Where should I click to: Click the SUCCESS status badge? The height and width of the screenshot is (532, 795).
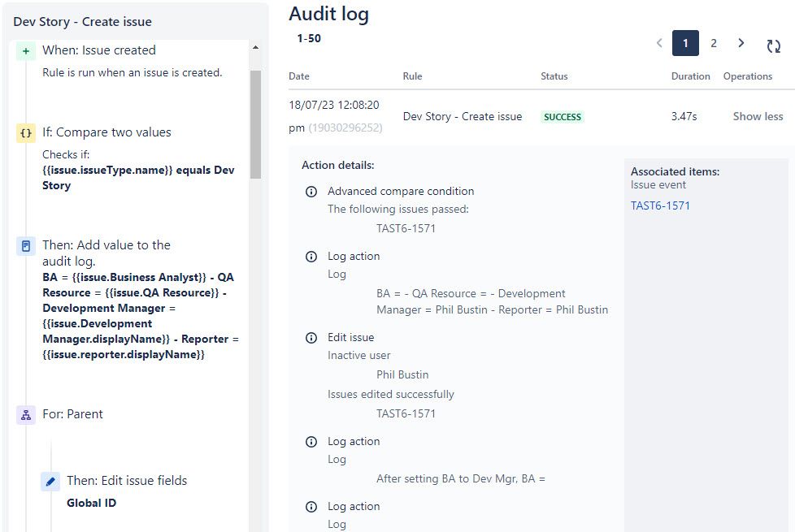click(x=562, y=116)
